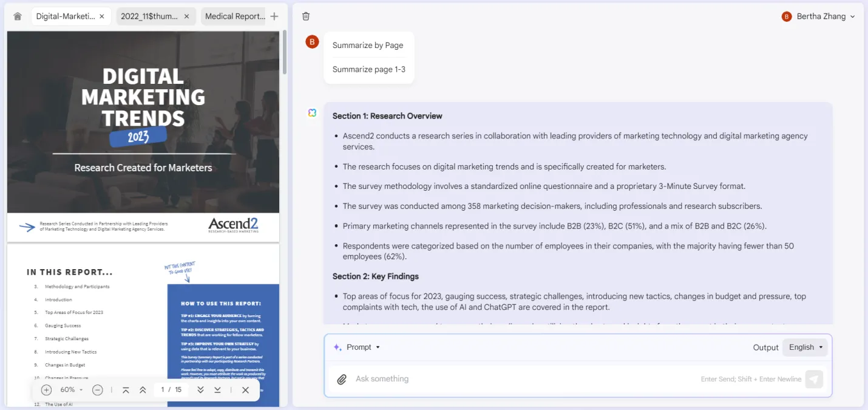Select Summarize by Page message
This screenshot has width=868, height=410.
(368, 45)
